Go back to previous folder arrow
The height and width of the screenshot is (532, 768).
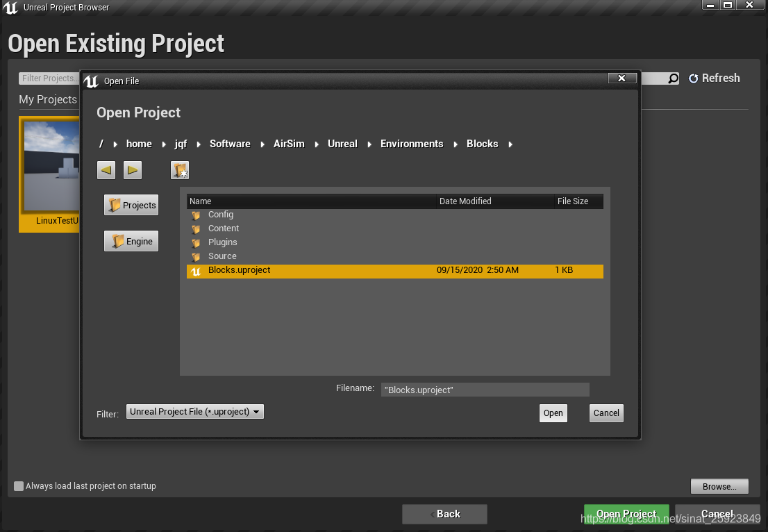[106, 170]
